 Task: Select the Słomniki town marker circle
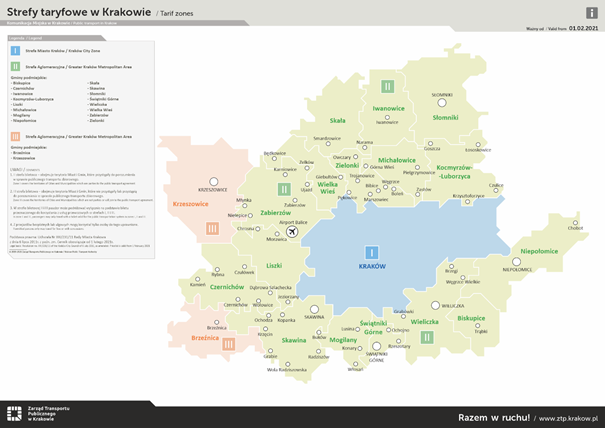(x=442, y=103)
